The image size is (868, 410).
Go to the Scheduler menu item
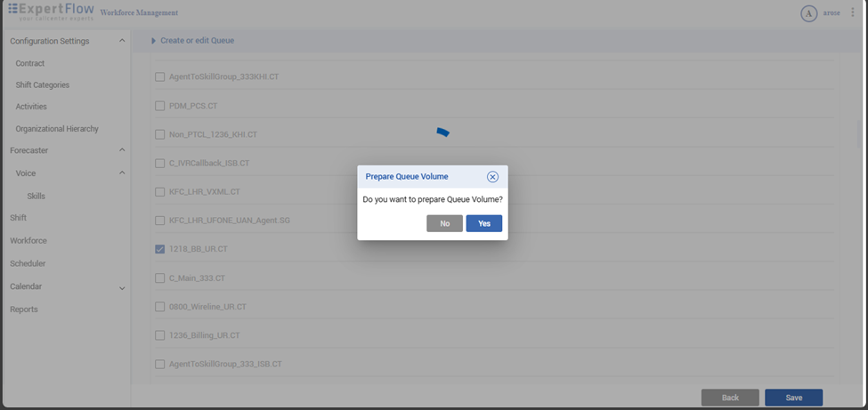(28, 263)
